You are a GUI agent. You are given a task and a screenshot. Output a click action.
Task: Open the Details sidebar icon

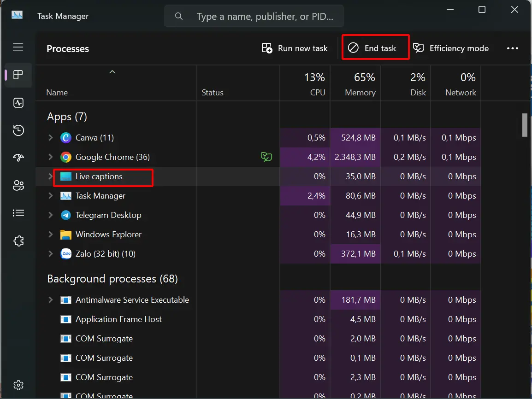pyautogui.click(x=18, y=213)
